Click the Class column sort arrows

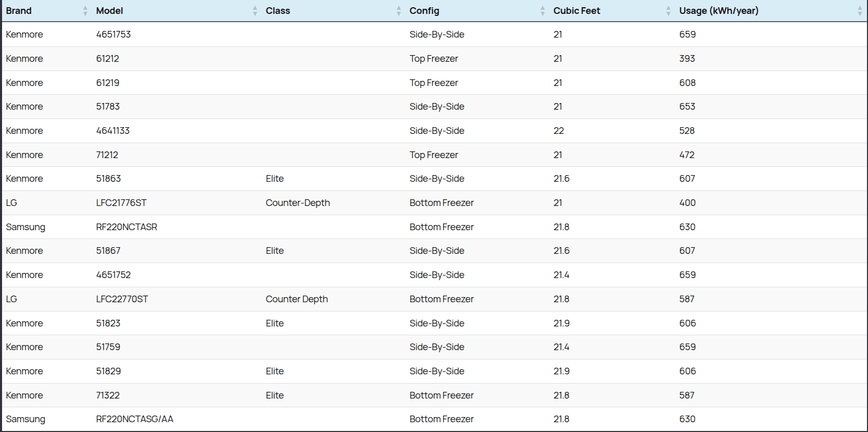(398, 11)
